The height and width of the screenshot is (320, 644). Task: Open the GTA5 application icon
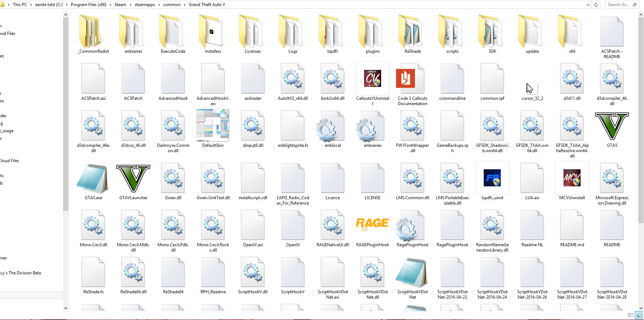612,126
